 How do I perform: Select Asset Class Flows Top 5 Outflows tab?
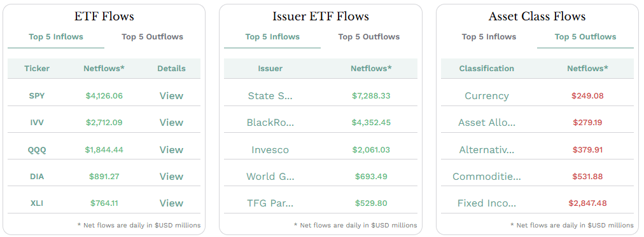point(585,37)
